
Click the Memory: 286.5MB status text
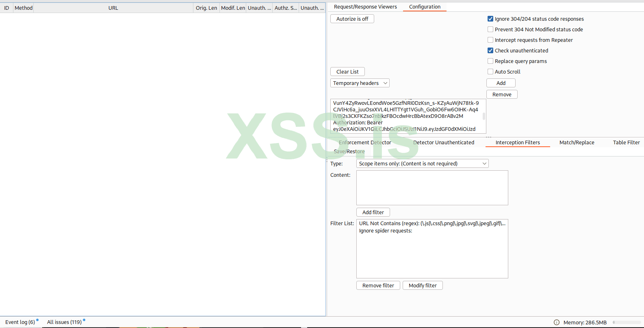pos(585,322)
